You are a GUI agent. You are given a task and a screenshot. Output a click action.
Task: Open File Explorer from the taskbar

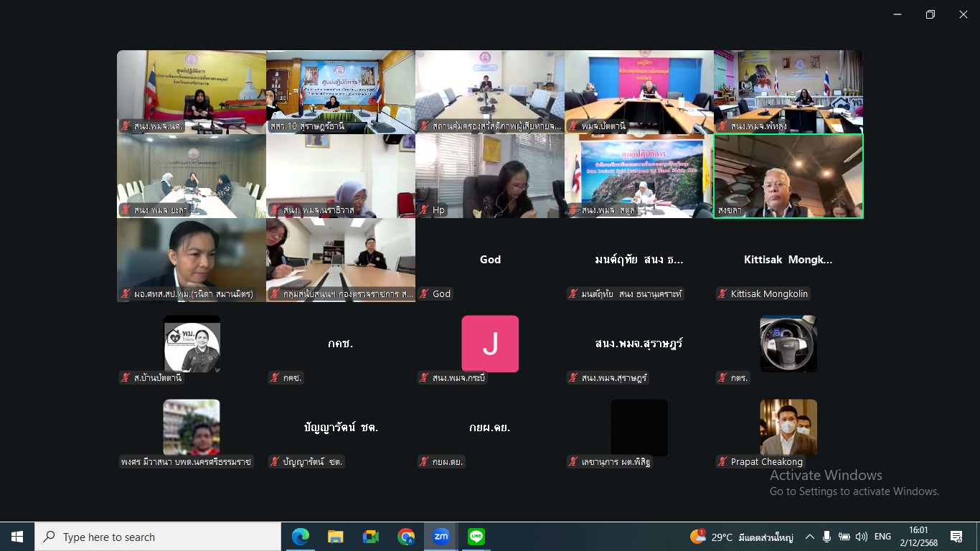335,537
